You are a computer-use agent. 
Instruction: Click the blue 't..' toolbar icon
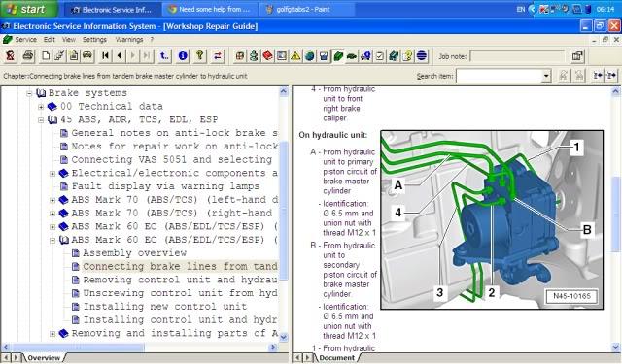tap(164, 56)
